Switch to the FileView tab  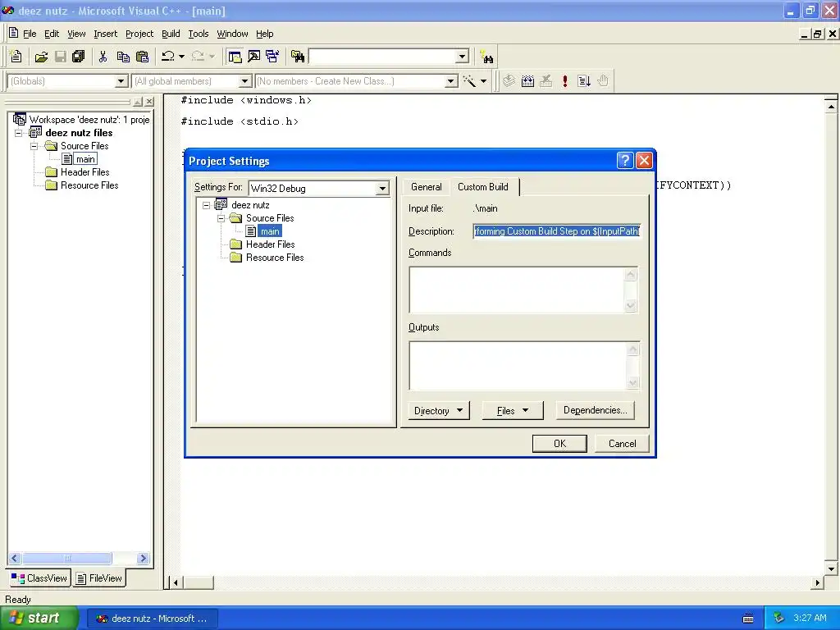pos(99,578)
